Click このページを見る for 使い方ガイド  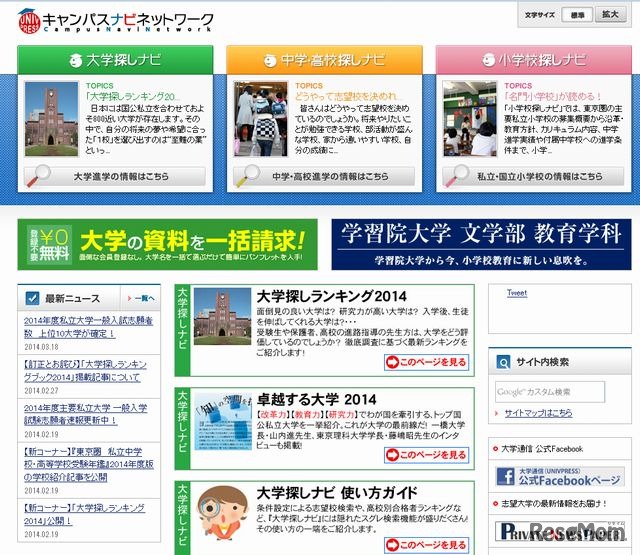coord(427,545)
